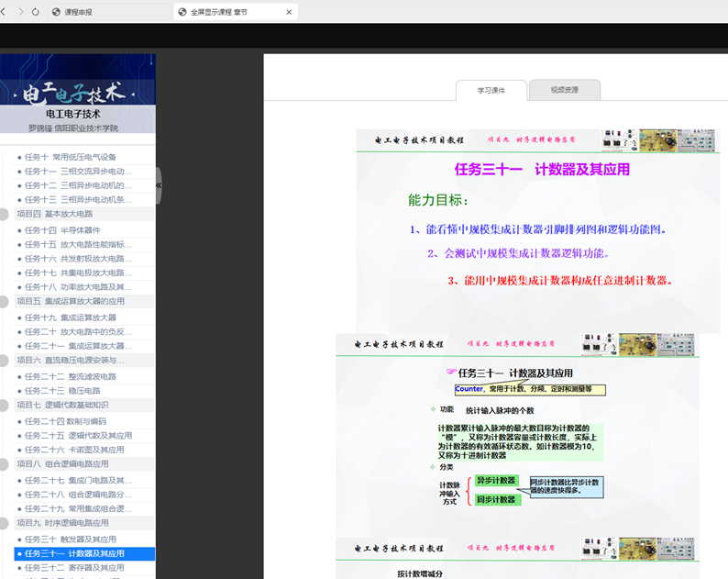Click gray circle marker beside 项目七
Image resolution: width=728 pixels, height=579 pixels.
tap(4, 405)
